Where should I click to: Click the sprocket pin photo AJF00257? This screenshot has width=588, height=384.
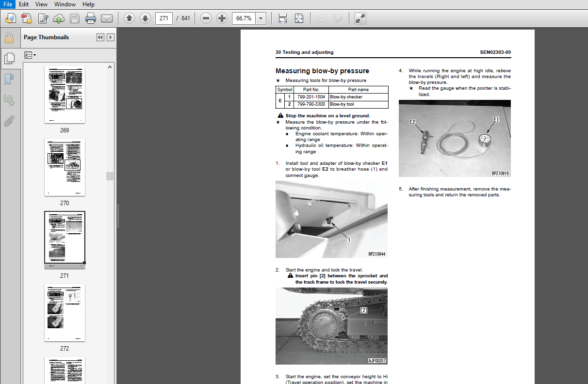point(331,326)
